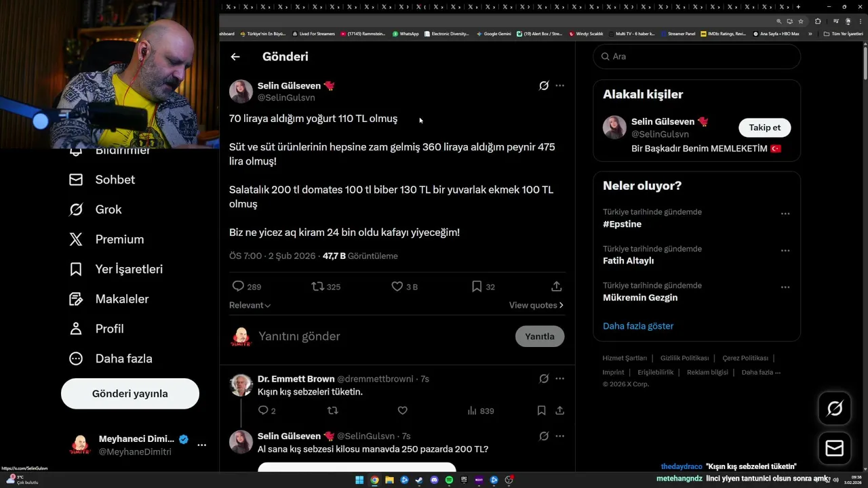Viewport: 868px width, 488px height.
Task: Open Premium in the left sidebar
Action: (106, 239)
